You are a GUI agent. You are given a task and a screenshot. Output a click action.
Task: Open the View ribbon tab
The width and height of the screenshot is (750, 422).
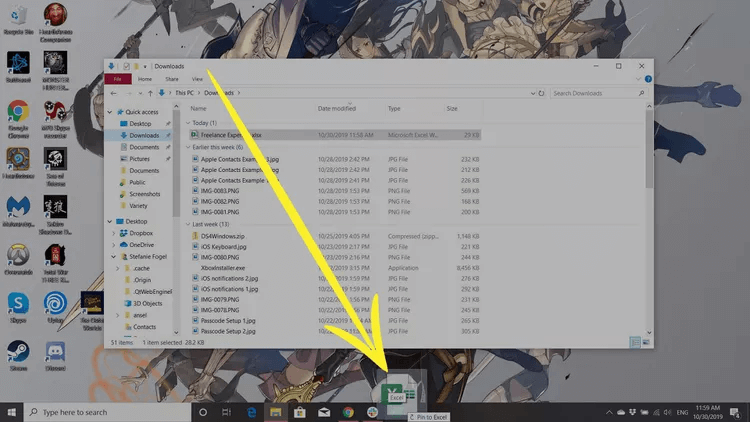click(197, 79)
